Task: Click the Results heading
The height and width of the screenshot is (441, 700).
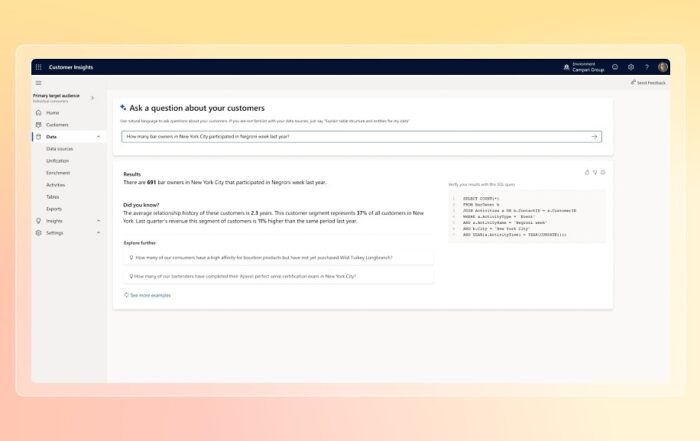Action: (132, 174)
